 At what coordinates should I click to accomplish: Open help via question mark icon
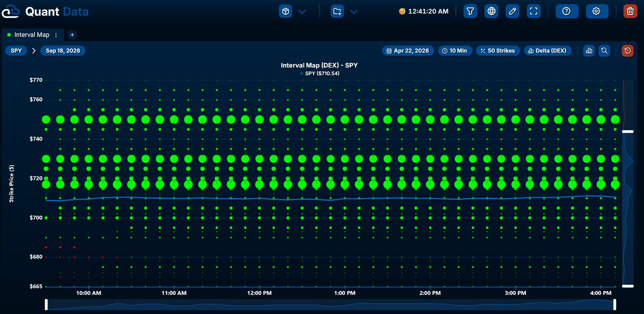[x=566, y=11]
